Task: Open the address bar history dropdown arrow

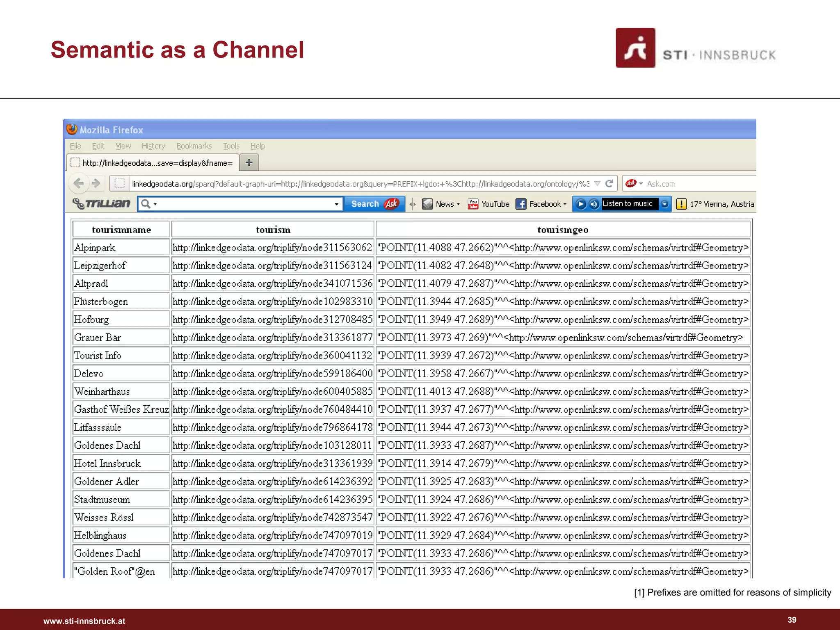Action: coord(597,183)
